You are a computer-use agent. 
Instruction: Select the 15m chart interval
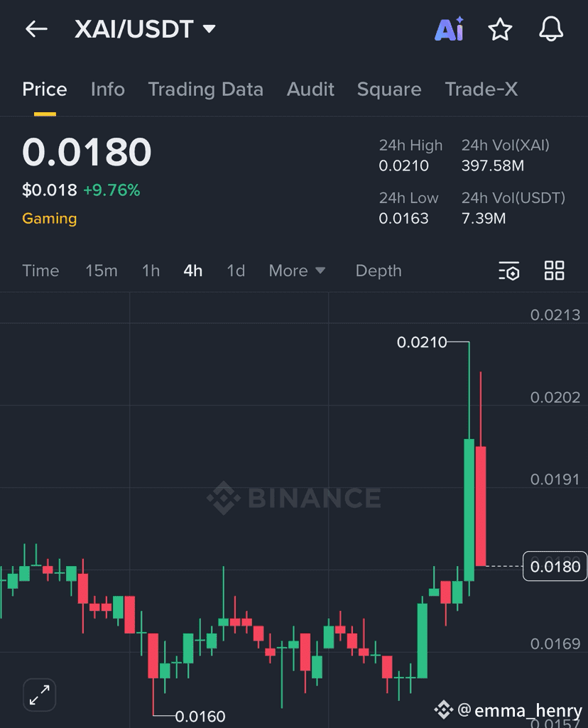coord(101,271)
